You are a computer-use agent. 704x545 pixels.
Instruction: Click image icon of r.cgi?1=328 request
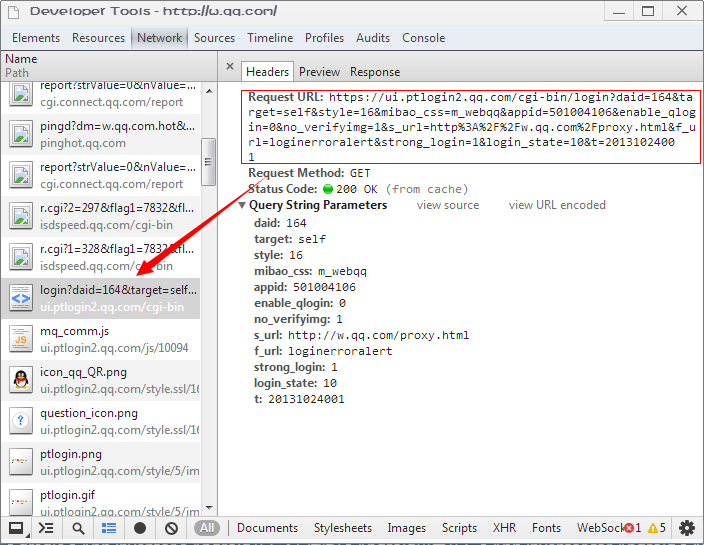point(21,257)
